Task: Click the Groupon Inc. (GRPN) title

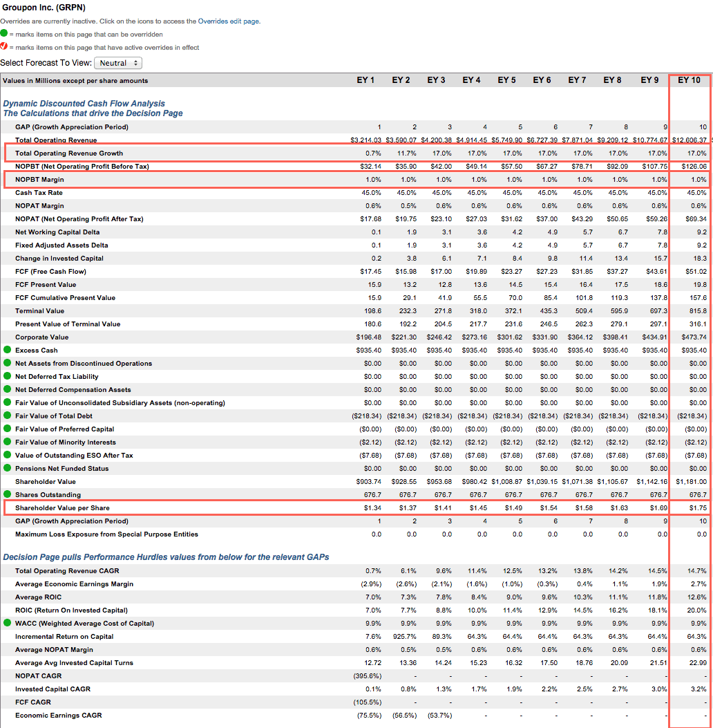Action: pos(44,8)
